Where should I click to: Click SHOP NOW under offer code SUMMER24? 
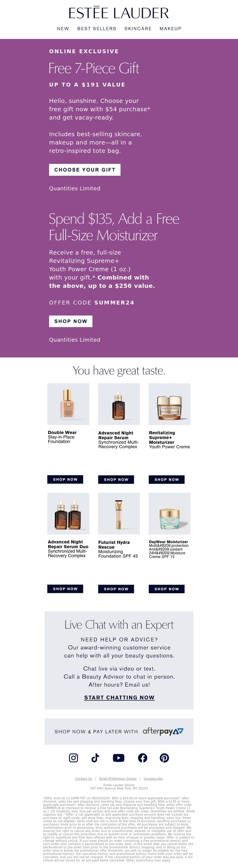[71, 321]
